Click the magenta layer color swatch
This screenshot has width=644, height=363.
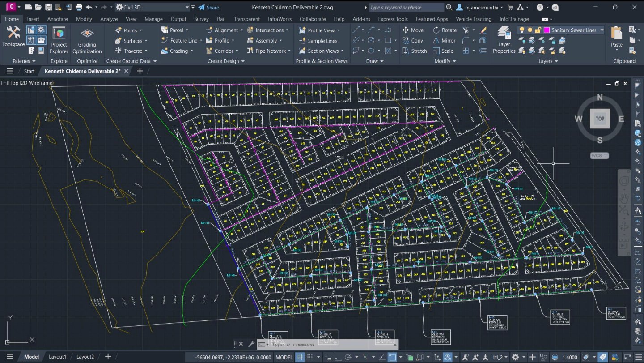547,30
